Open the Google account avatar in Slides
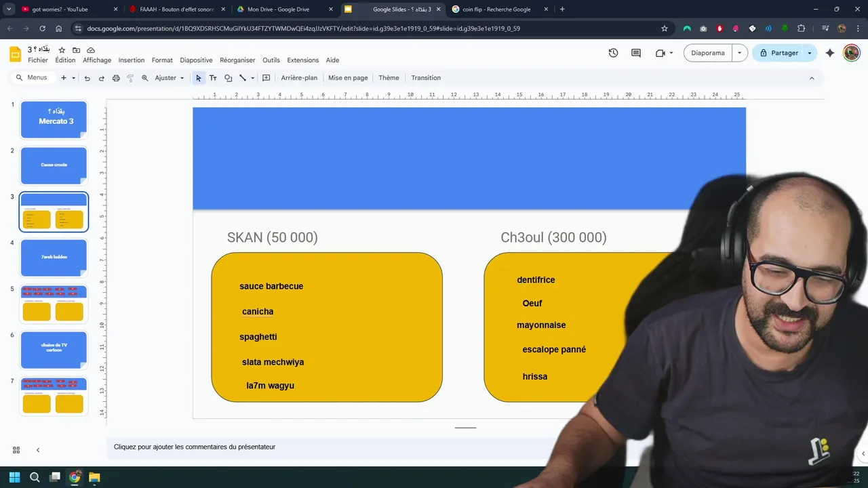 (852, 53)
